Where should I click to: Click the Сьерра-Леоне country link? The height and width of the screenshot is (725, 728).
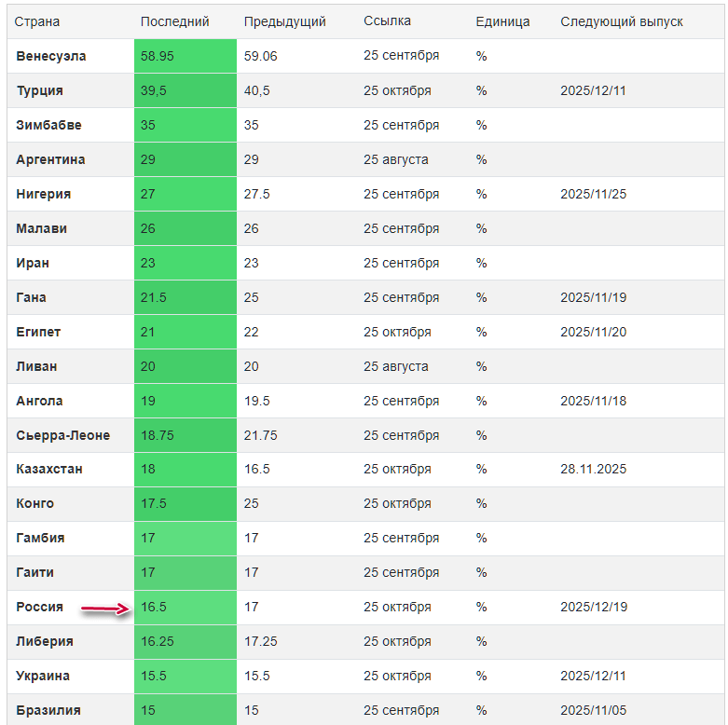tap(62, 435)
